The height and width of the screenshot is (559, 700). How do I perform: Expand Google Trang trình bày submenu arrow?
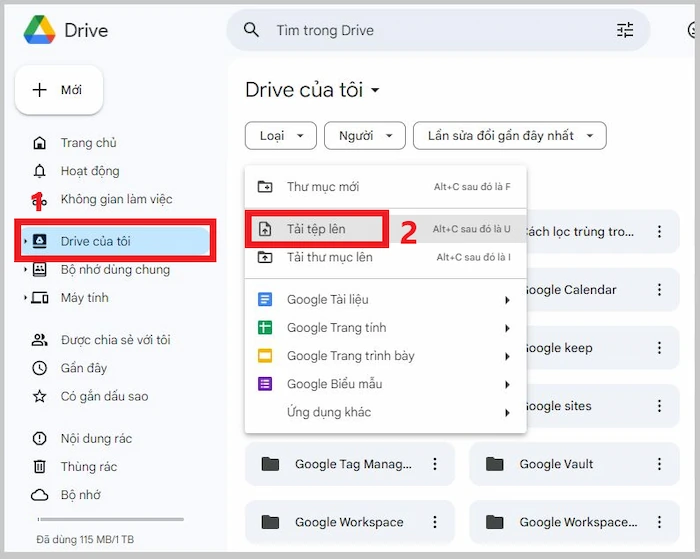pos(507,356)
